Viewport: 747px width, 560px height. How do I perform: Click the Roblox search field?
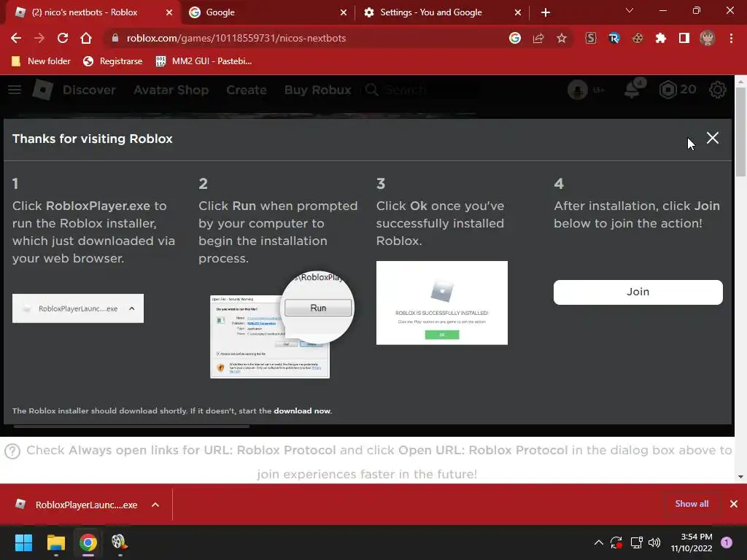421,90
